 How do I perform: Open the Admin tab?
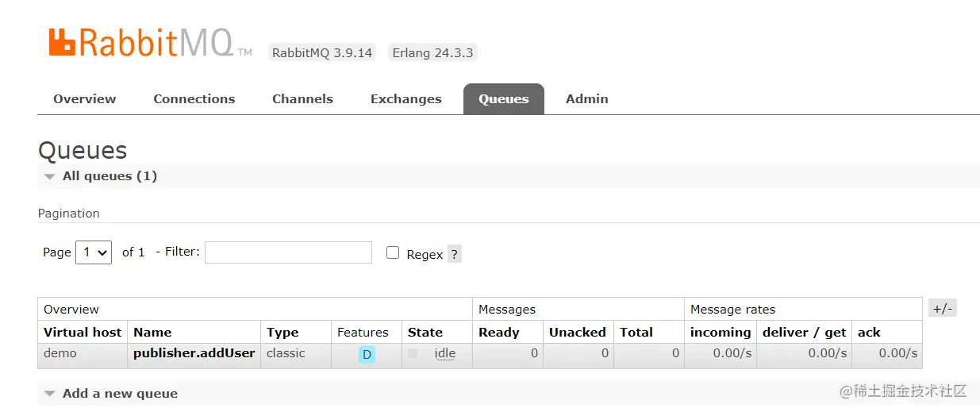click(587, 99)
